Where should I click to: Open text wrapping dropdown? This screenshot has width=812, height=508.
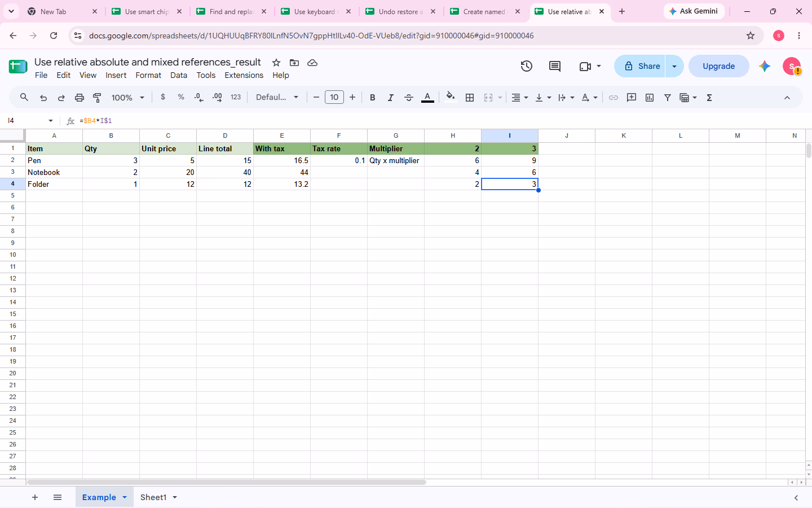click(566, 98)
